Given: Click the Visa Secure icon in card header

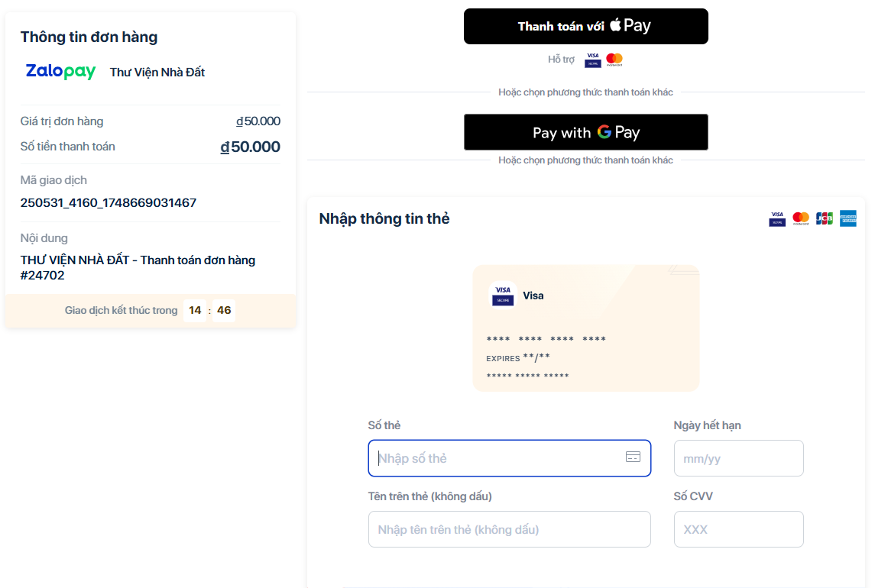Looking at the screenshot, I should [777, 219].
